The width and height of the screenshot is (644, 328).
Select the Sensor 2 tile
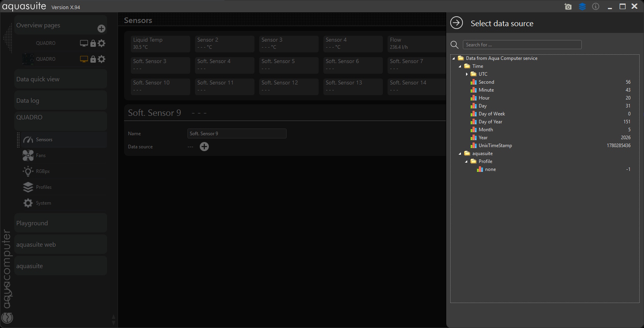point(225,44)
